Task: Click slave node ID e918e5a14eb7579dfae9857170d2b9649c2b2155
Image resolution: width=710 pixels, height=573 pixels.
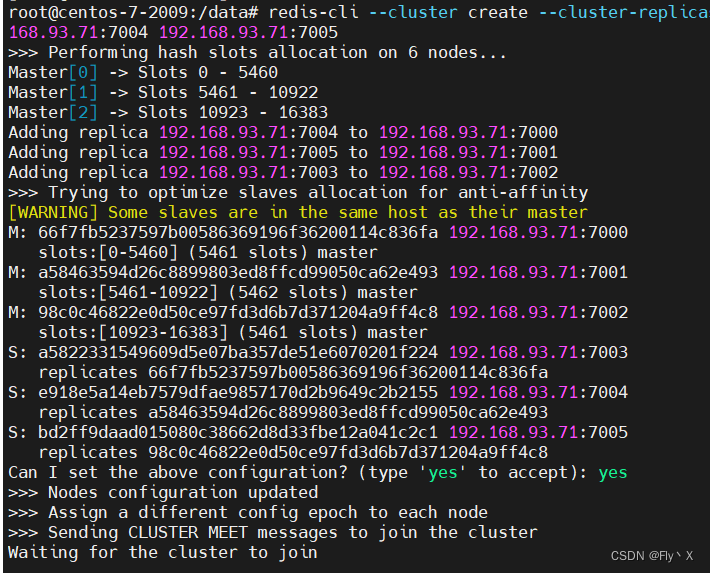Action: 238,392
